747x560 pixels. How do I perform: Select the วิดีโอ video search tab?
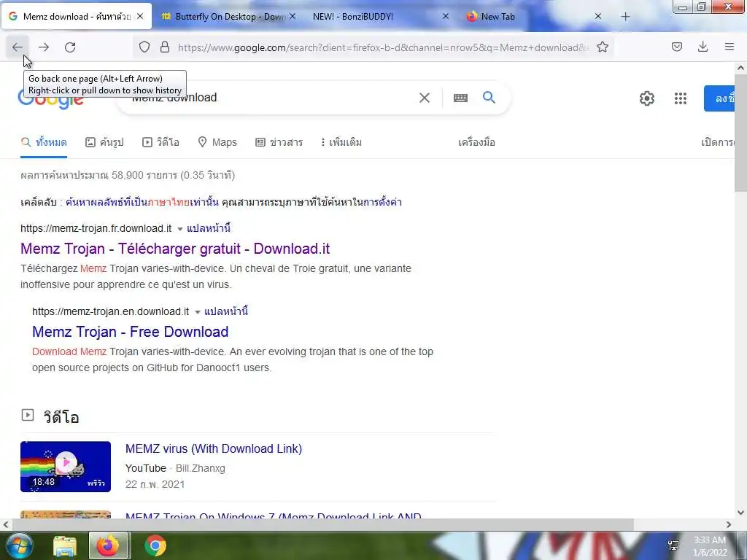pos(160,142)
